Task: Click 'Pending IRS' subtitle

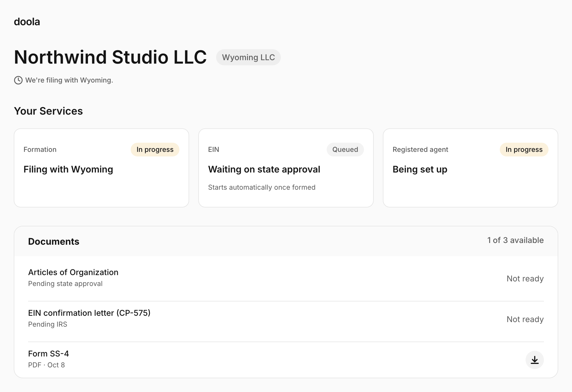Action: 48,324
